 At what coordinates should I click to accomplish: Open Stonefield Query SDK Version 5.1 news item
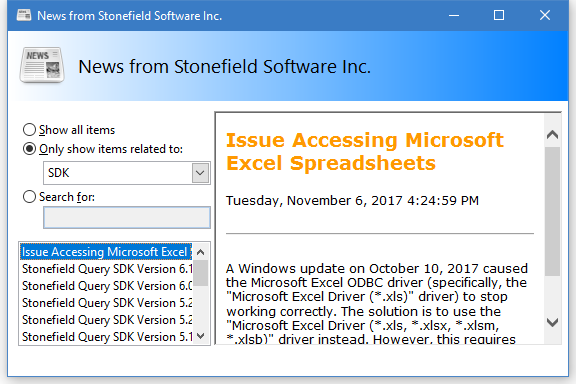(106, 337)
